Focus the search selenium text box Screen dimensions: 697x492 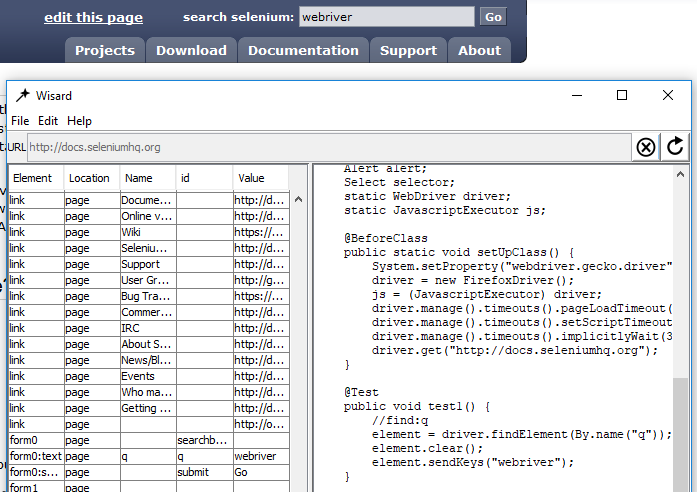coord(387,17)
